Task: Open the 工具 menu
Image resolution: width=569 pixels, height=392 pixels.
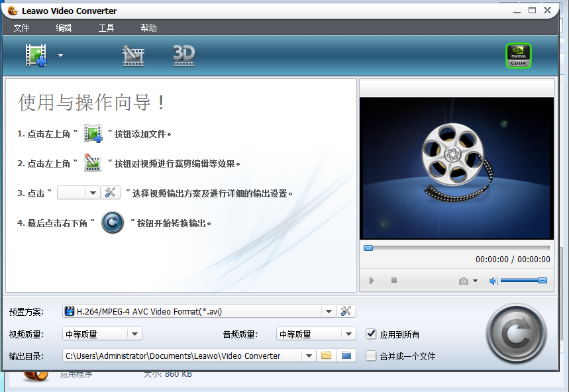Action: pyautogui.click(x=106, y=28)
